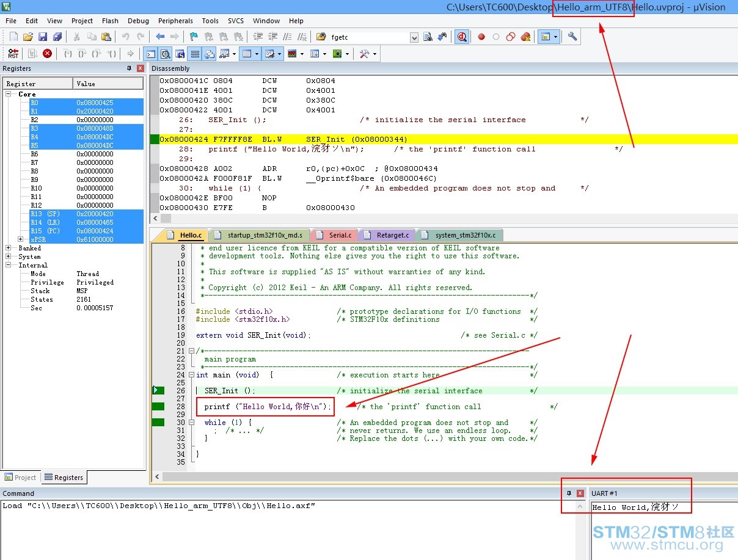Toggle the Memory Windows button
Image resolution: width=738 pixels, height=560 pixels.
pos(247,54)
